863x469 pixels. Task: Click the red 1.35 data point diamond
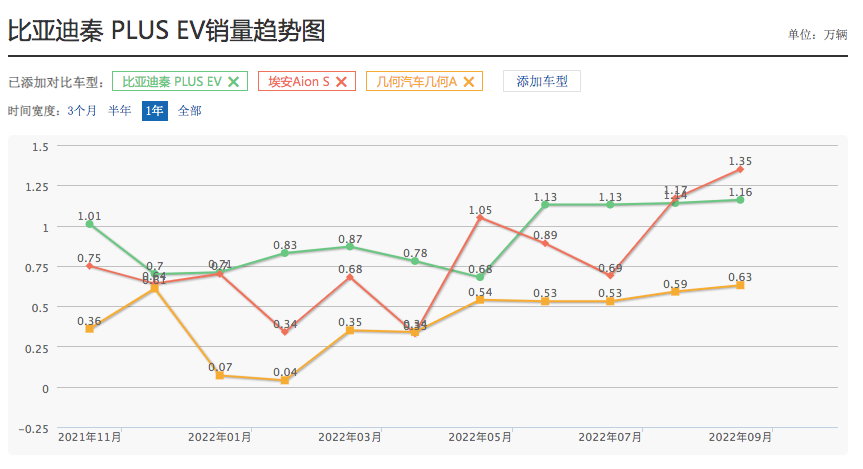click(x=740, y=170)
